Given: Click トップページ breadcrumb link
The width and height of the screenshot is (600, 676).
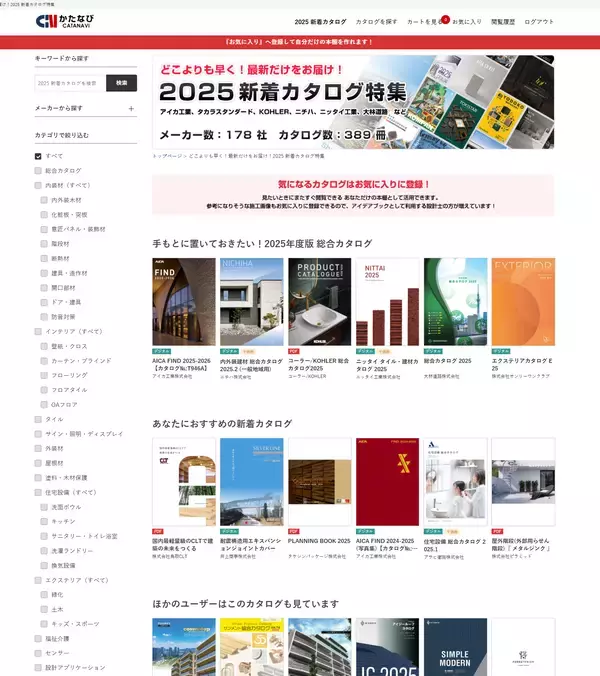Looking at the screenshot, I should 168,156.
